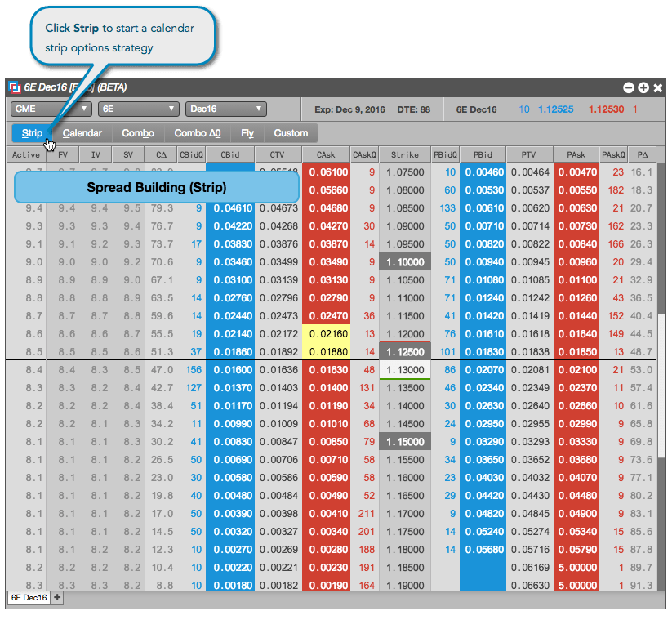Click the CTV column header
672x620 pixels.
pyautogui.click(x=277, y=154)
